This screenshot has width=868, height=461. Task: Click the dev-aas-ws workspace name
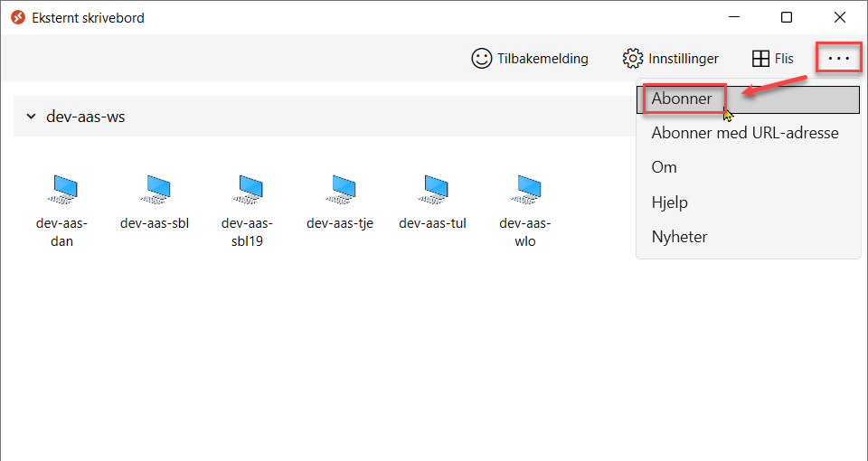coord(86,117)
